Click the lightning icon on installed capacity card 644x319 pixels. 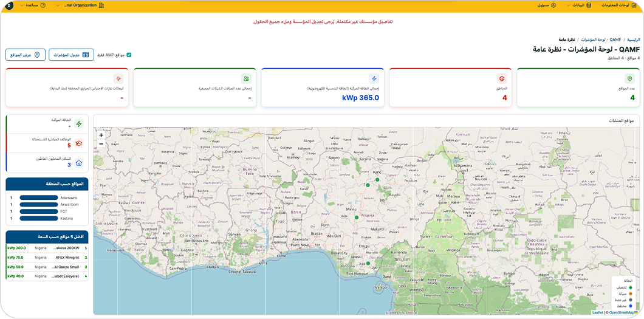coord(374,78)
